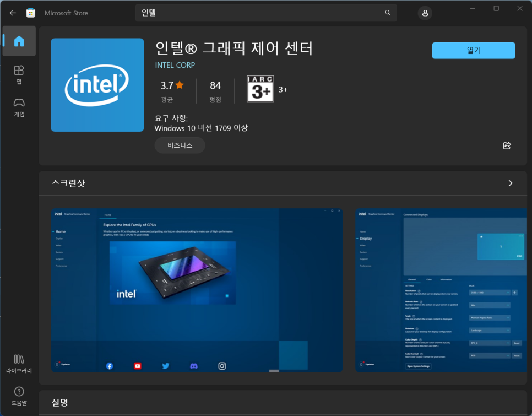Open 라이브러리 (Library) in sidebar
This screenshot has width=532, height=416.
19,364
